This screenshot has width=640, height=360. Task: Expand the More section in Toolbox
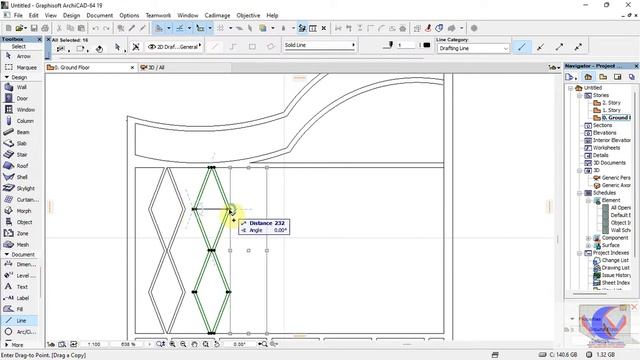tap(7, 344)
